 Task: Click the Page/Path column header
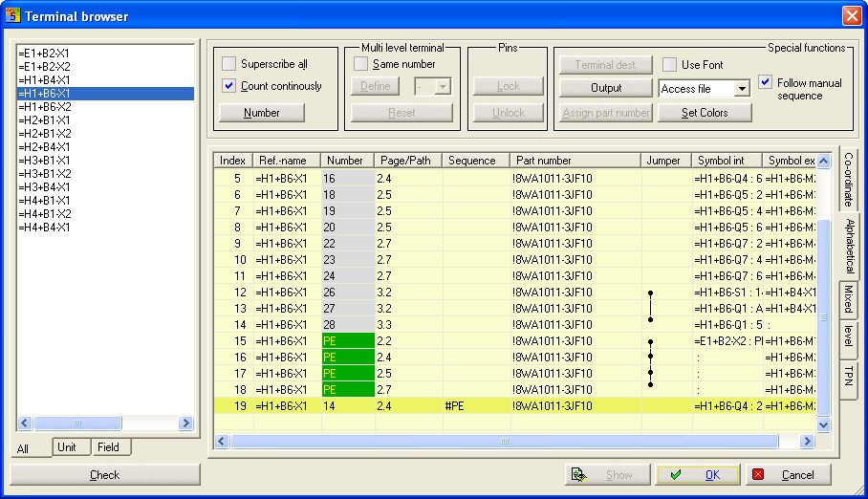coord(408,161)
